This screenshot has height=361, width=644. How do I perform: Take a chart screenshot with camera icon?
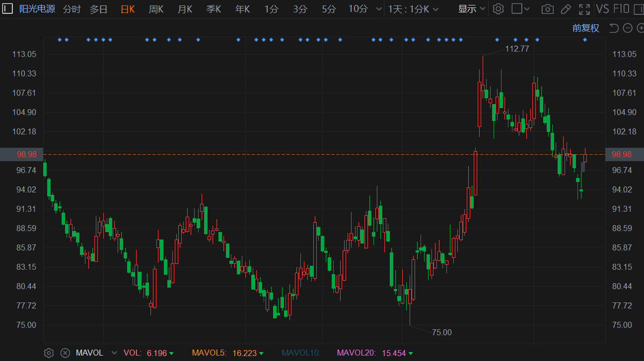pos(547,9)
